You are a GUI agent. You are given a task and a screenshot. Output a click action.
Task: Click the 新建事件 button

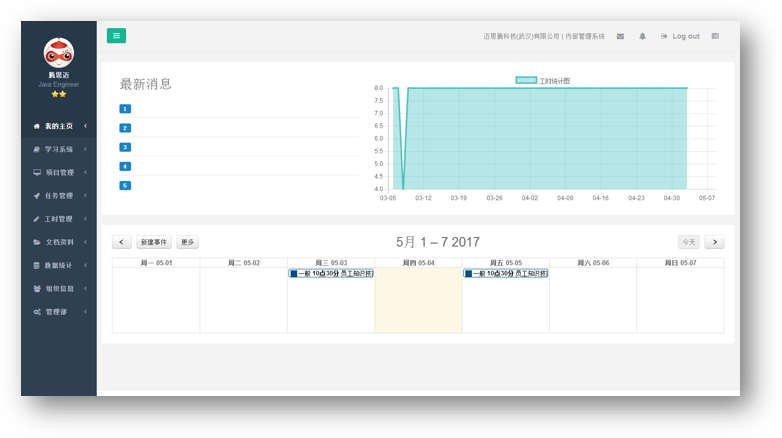tap(154, 242)
